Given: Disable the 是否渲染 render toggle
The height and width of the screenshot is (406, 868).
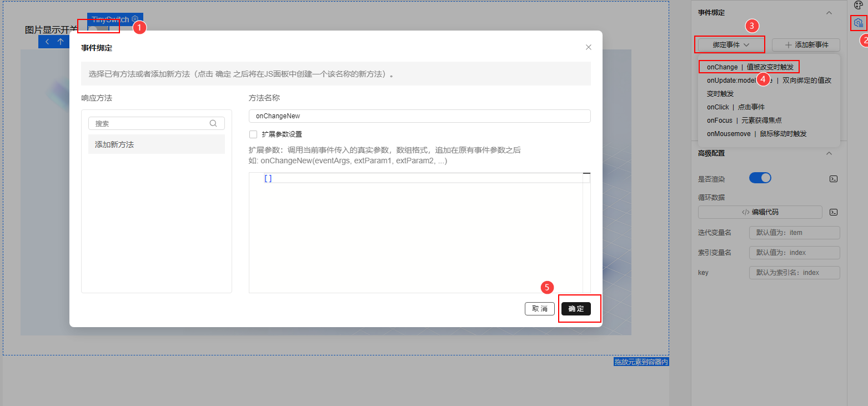Looking at the screenshot, I should [x=760, y=177].
